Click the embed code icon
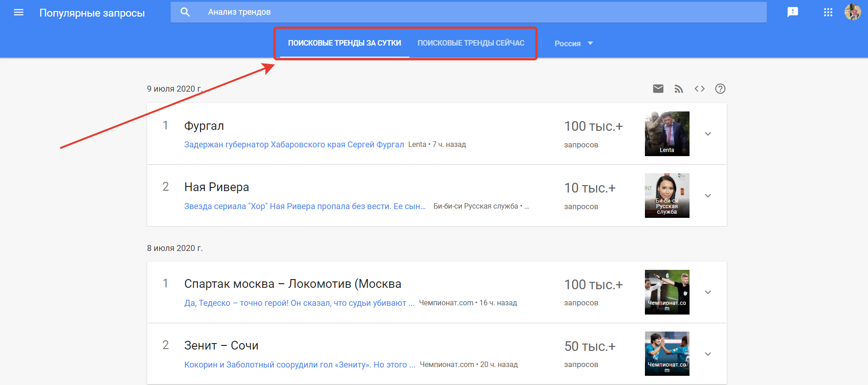The image size is (868, 385). (699, 88)
